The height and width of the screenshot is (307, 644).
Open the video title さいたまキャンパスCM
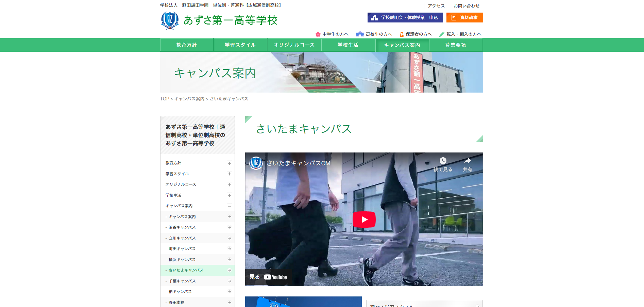point(299,163)
